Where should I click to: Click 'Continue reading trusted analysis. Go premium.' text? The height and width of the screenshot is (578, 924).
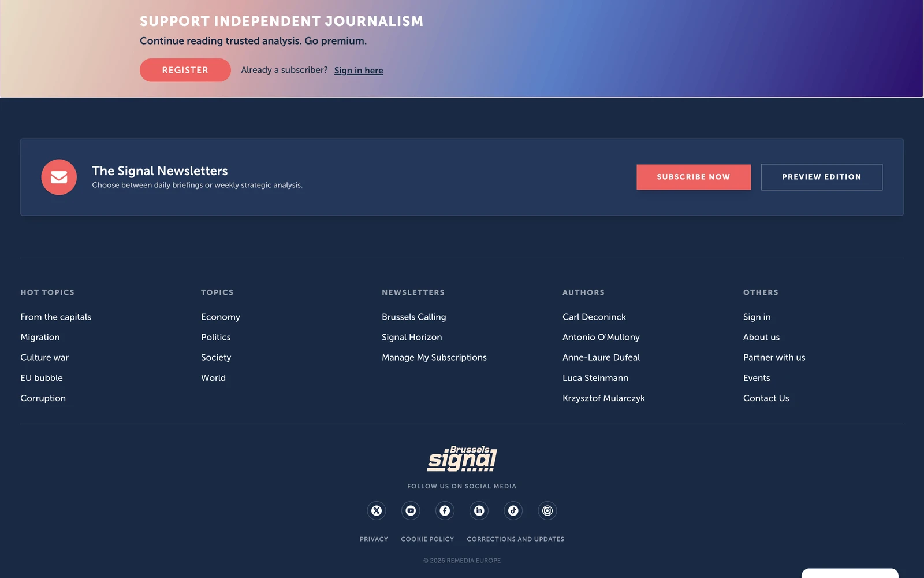coord(254,41)
